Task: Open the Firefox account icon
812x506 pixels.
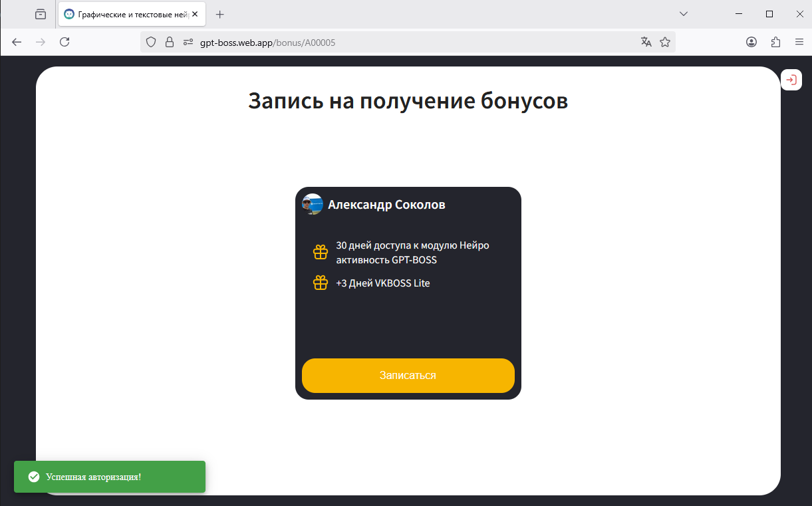Action: (751, 42)
